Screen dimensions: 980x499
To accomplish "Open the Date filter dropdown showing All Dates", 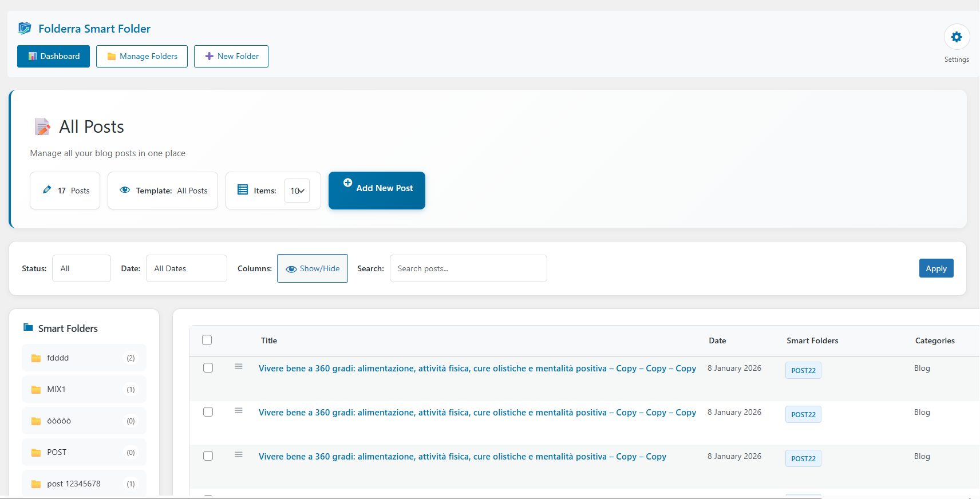I will pyautogui.click(x=187, y=268).
